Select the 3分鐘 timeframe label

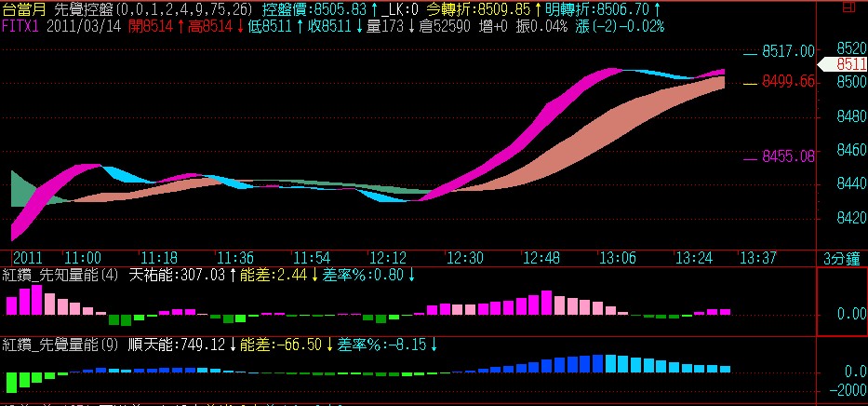point(842,257)
